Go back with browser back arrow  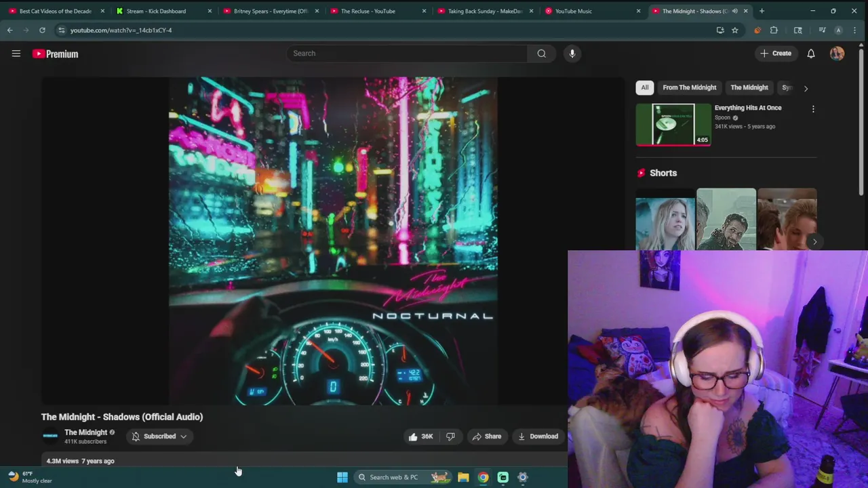tap(9, 30)
